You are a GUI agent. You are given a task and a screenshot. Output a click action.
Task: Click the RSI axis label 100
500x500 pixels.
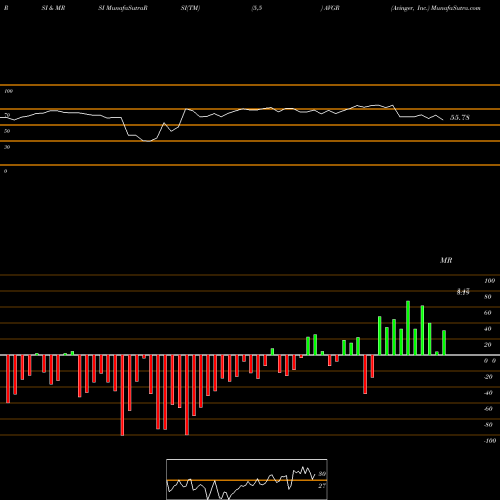(x=8, y=91)
